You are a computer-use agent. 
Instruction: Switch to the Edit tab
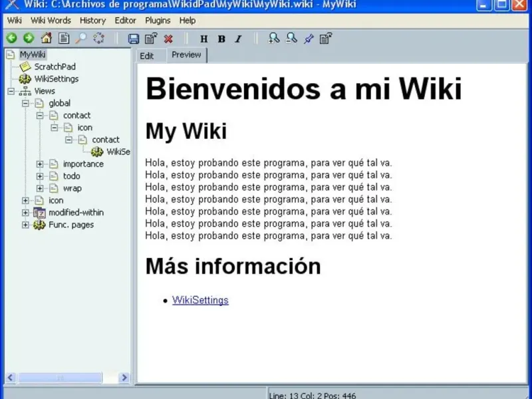click(x=147, y=56)
